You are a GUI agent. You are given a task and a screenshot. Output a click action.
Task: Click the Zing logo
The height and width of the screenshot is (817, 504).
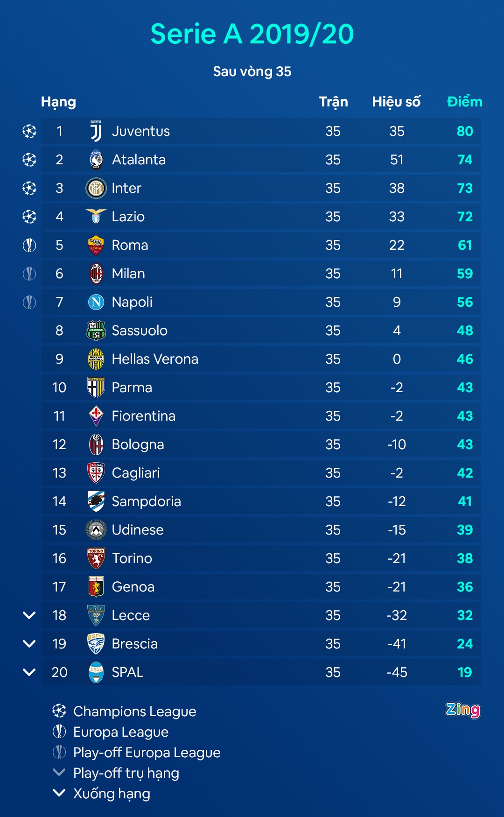(x=462, y=710)
